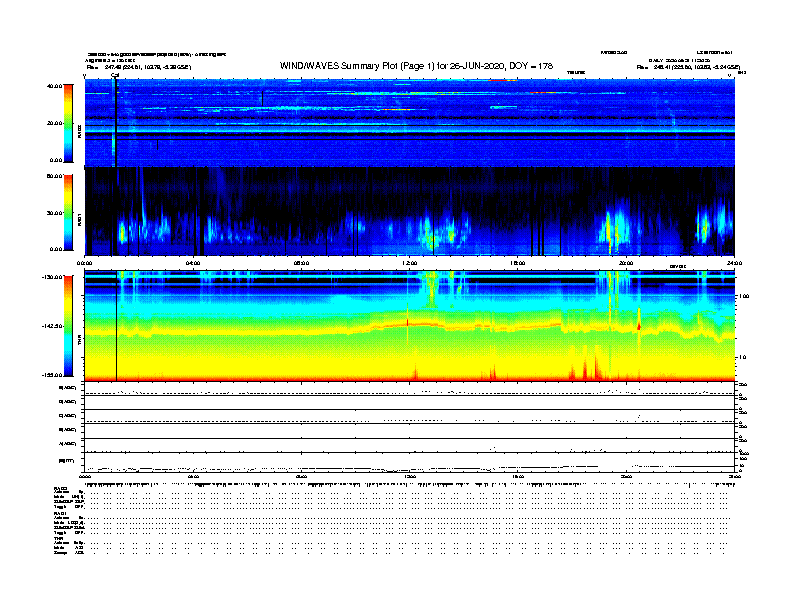Click the 20.00 tick on RAD2 color scale
This screenshot has height=612, width=792.
point(54,123)
